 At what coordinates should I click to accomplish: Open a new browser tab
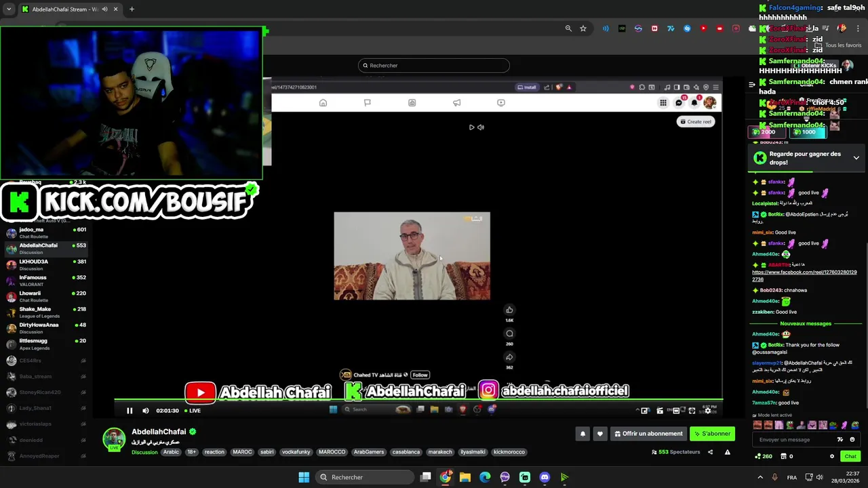132,9
